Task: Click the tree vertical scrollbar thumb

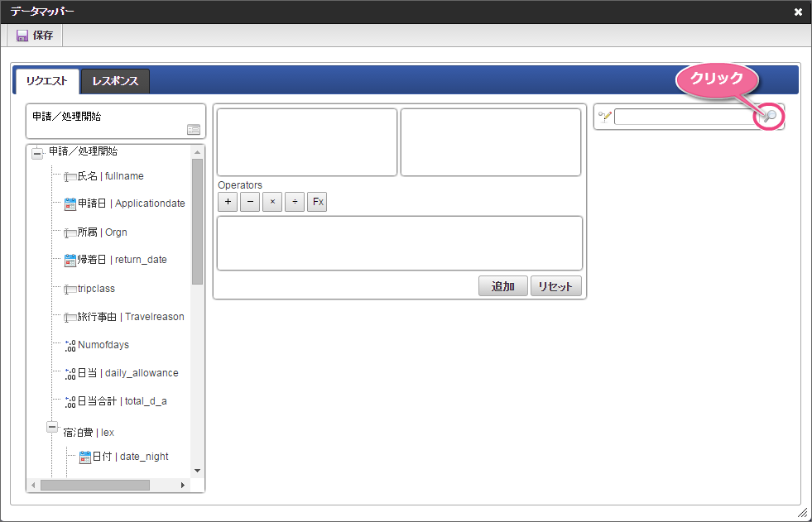Action: coord(197,222)
